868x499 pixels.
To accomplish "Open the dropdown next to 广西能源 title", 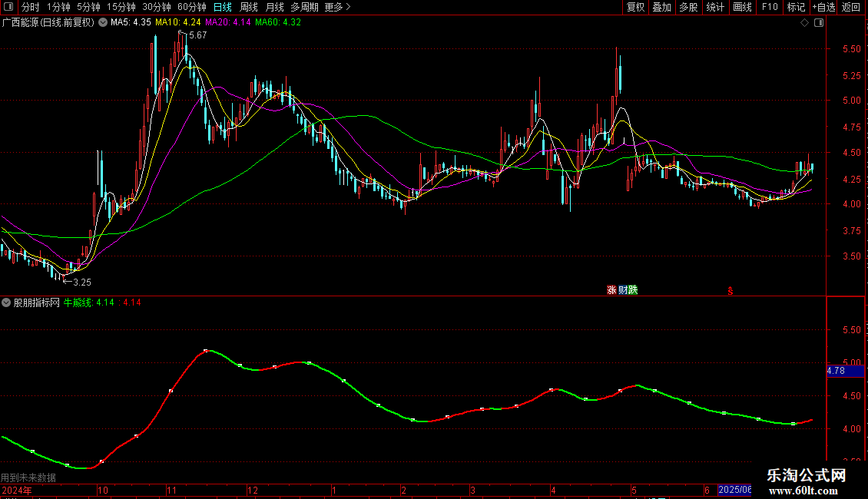I will (103, 23).
